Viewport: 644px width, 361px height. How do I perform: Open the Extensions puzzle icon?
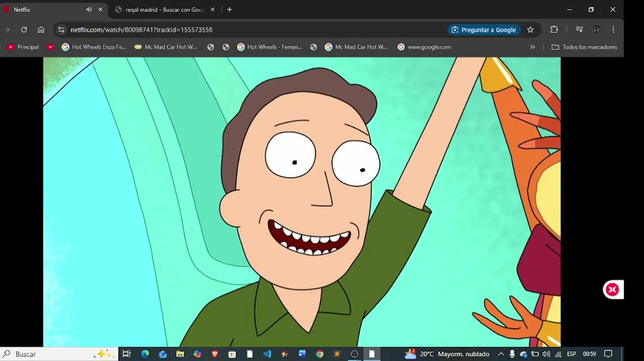(x=554, y=30)
